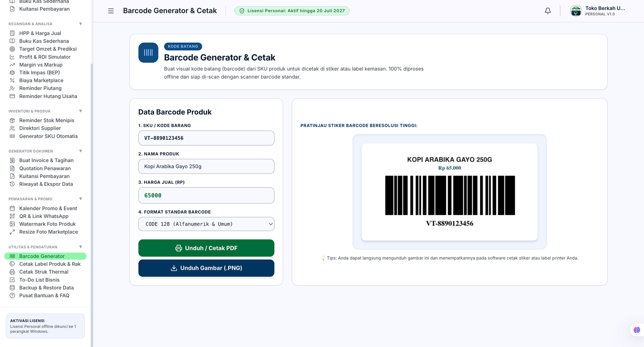Click the To-Do List Bisnis checkbox icon

pyautogui.click(x=12, y=280)
